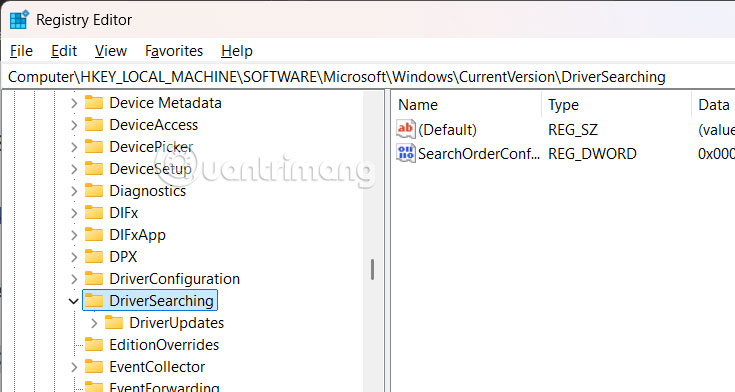Image resolution: width=735 pixels, height=392 pixels.
Task: Select the Diagnostics tree label
Action: (x=148, y=191)
